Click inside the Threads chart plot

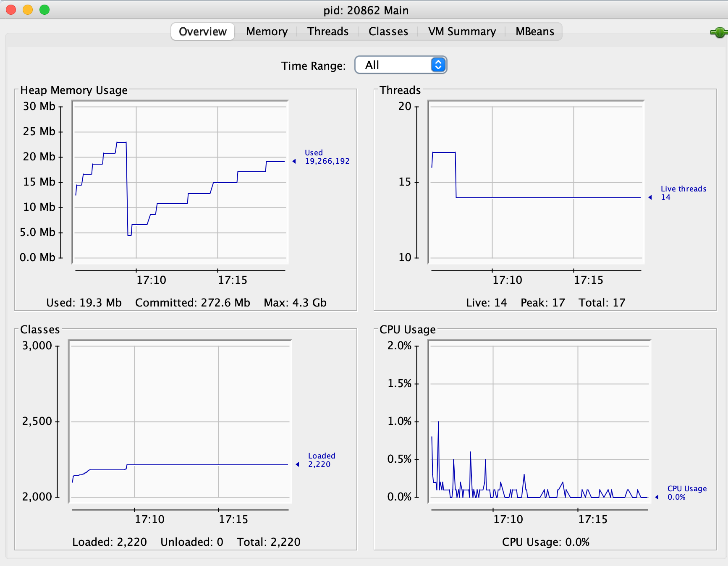[536, 183]
